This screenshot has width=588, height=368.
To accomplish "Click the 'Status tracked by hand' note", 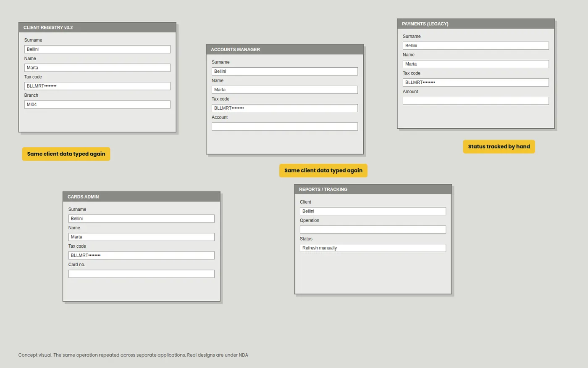I will pyautogui.click(x=499, y=147).
